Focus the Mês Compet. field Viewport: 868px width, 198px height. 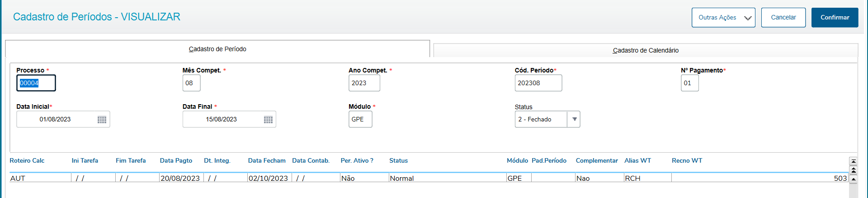pos(191,83)
